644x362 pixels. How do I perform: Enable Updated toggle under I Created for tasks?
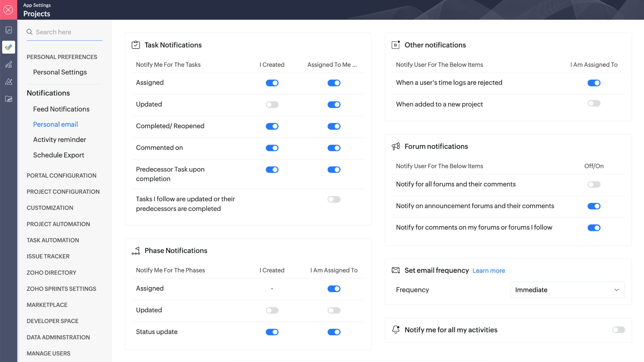click(272, 104)
